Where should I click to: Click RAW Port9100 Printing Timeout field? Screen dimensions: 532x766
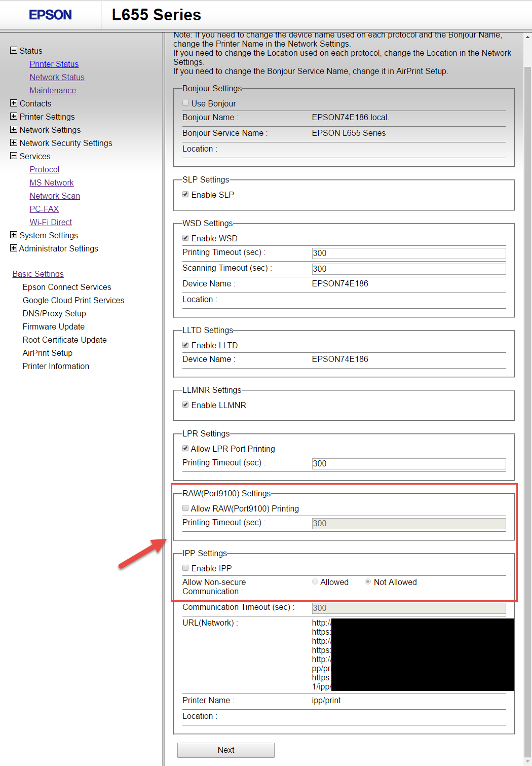coord(409,523)
